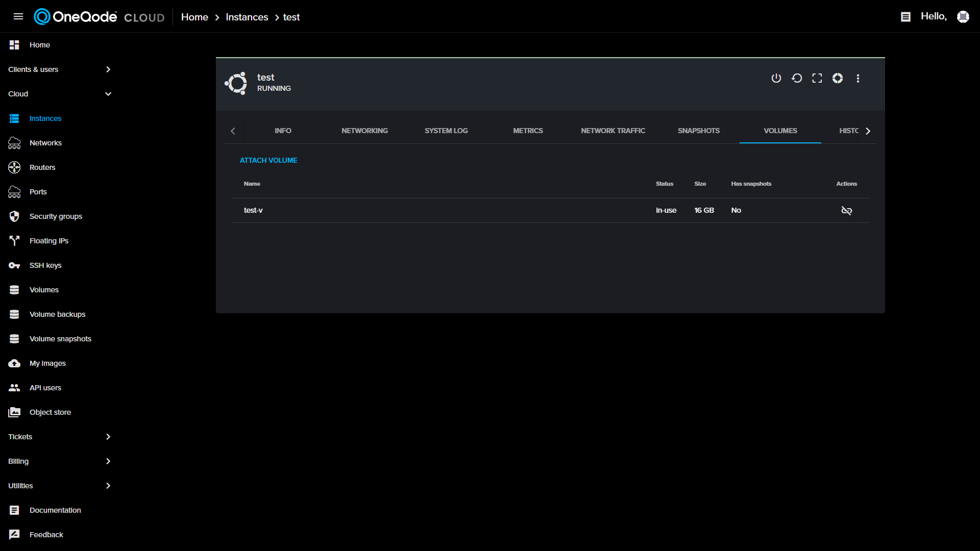
Task: Open the Object store section
Action: pos(50,412)
